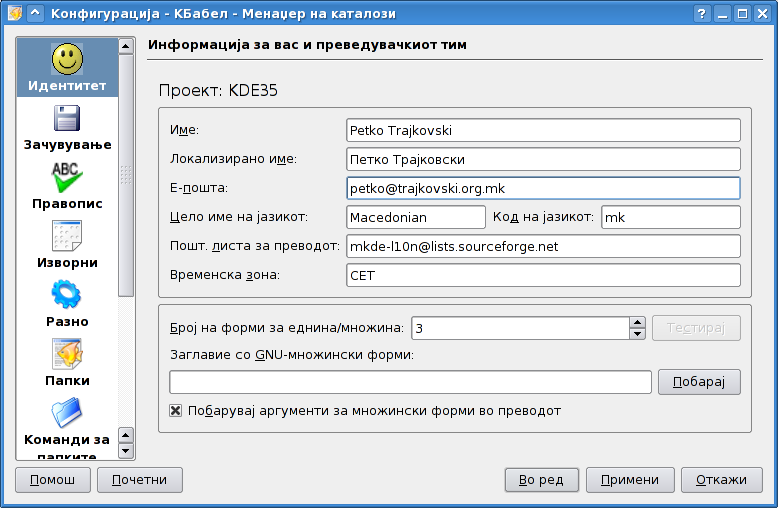Click the Заглавие со GNU-множински форми label

[292, 355]
